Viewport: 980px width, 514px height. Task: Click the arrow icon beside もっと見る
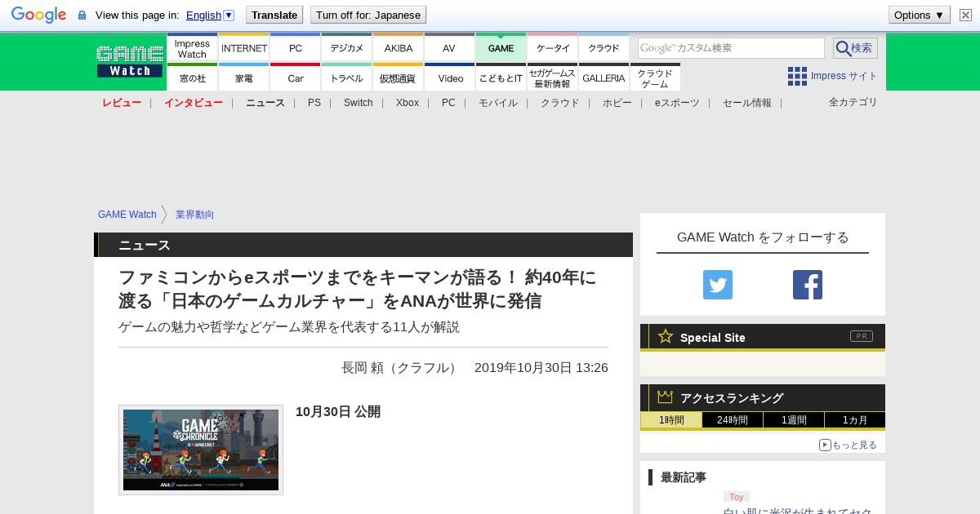[825, 445]
